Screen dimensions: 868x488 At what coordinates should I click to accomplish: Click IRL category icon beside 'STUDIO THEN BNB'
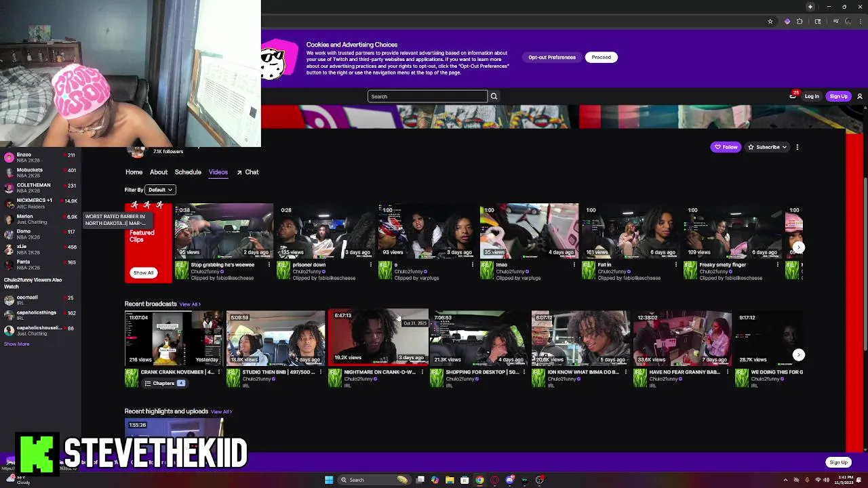pyautogui.click(x=233, y=378)
